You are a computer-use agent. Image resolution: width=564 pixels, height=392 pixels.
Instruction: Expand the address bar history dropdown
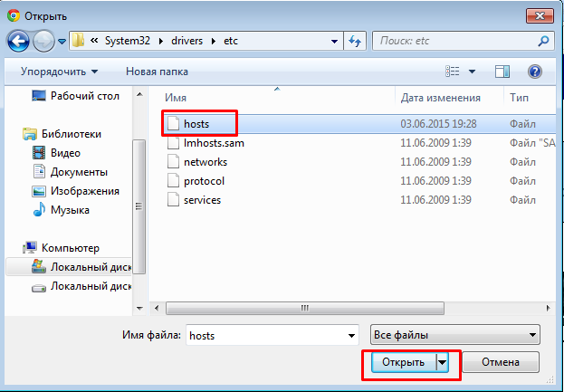click(x=334, y=42)
